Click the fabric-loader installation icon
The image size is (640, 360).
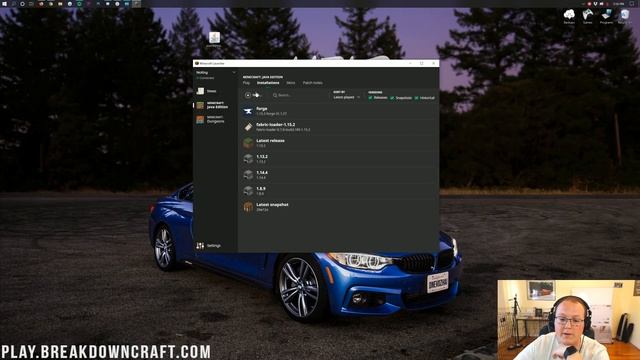tap(248, 127)
